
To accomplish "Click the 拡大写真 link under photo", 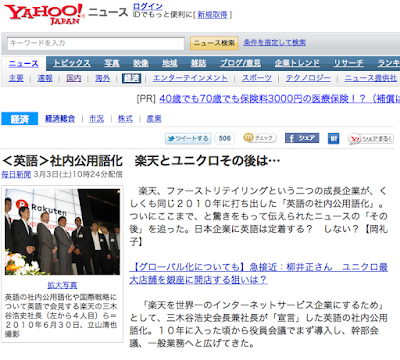I will (62, 285).
